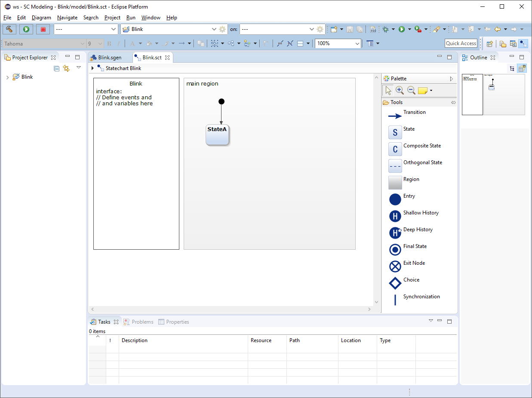Select the StateA node in diagram
532x398 pixels.
click(217, 135)
